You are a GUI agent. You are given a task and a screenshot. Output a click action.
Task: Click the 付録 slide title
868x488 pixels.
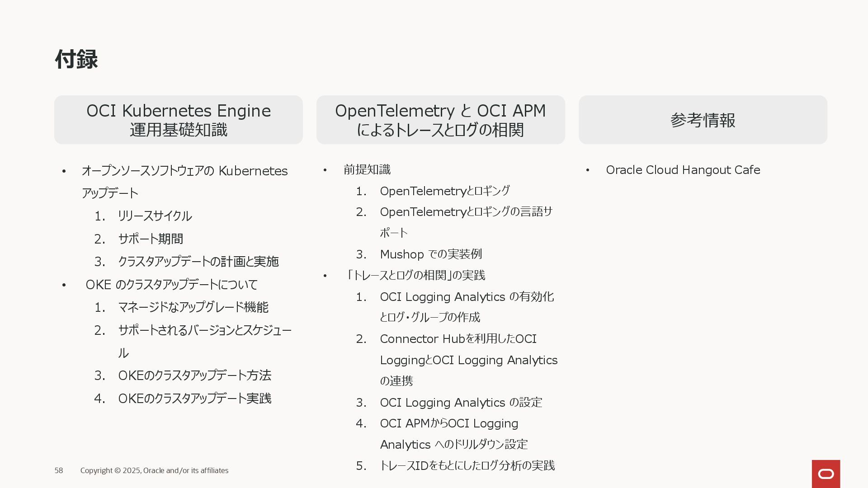click(76, 59)
